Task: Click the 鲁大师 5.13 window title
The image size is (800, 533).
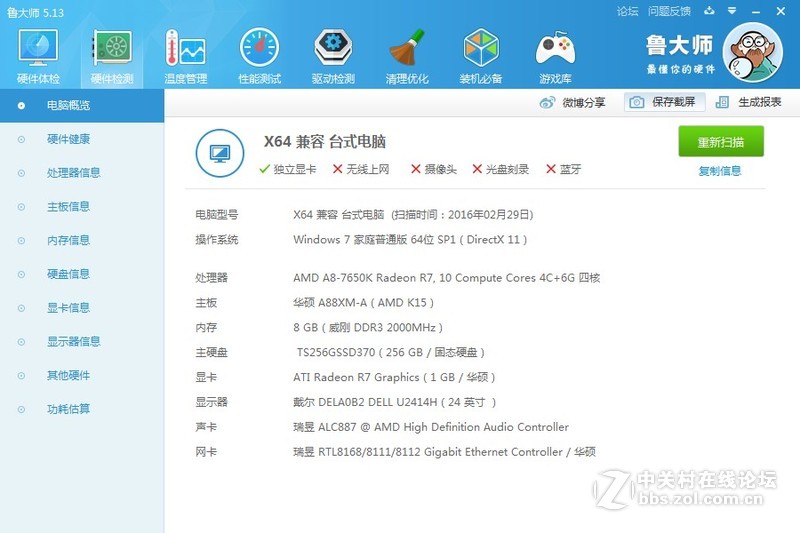Action: click(36, 13)
